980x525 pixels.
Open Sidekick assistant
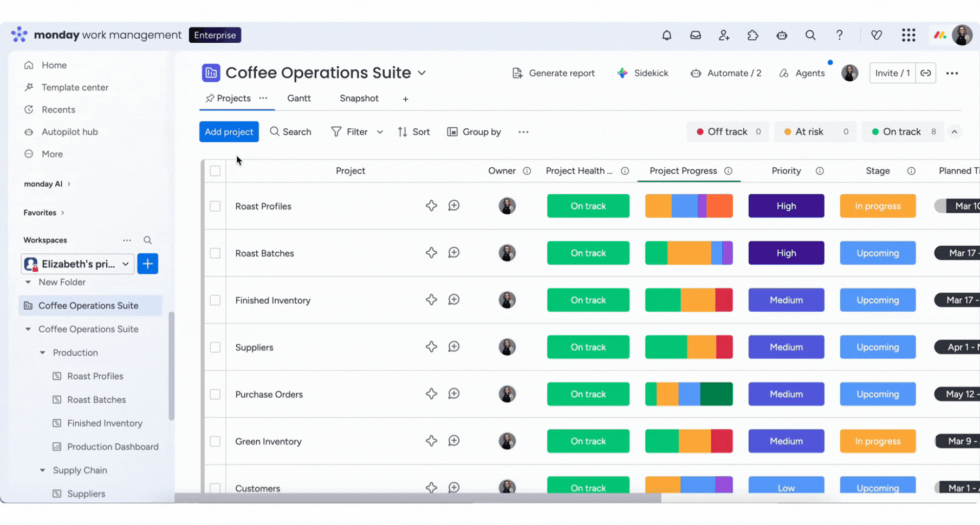coord(642,73)
